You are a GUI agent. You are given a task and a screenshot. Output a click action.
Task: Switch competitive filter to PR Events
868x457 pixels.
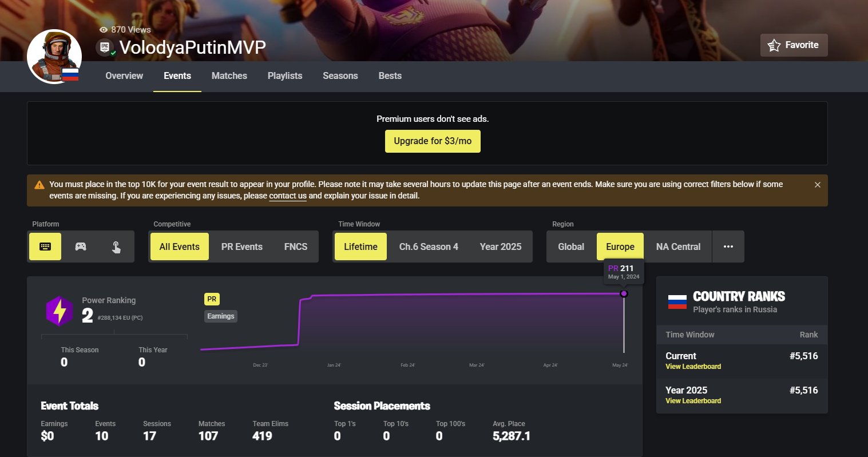[241, 247]
